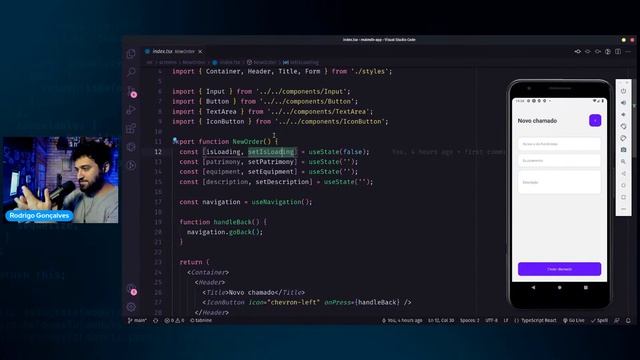Click UTF-8 encoding in status bar

pyautogui.click(x=491, y=320)
